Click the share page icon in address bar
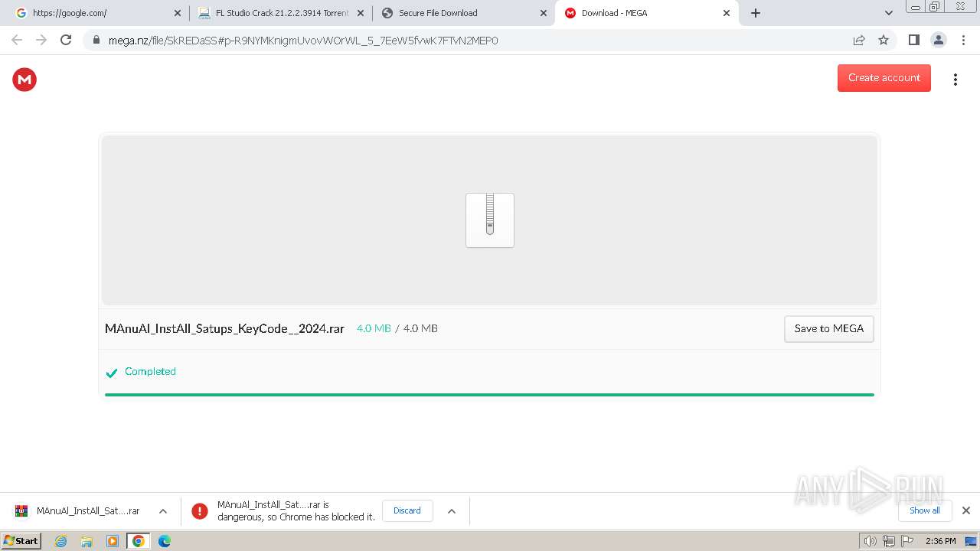This screenshot has width=980, height=551. pyautogui.click(x=859, y=40)
